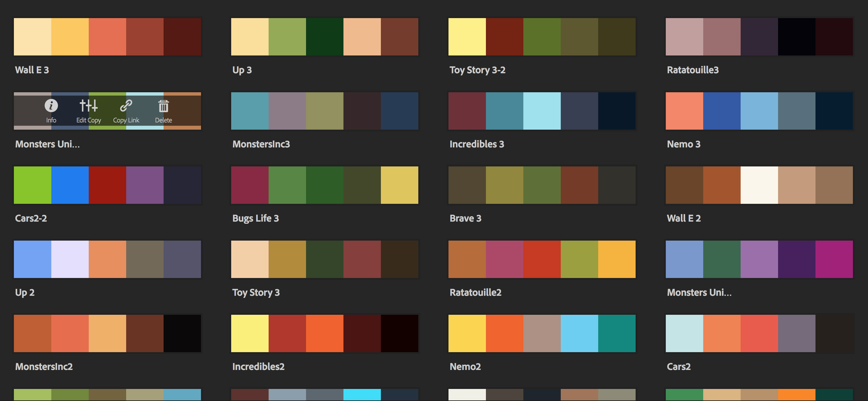The width and height of the screenshot is (868, 401).
Task: Select the teal swatch in MonstersInc3
Action: 250,111
